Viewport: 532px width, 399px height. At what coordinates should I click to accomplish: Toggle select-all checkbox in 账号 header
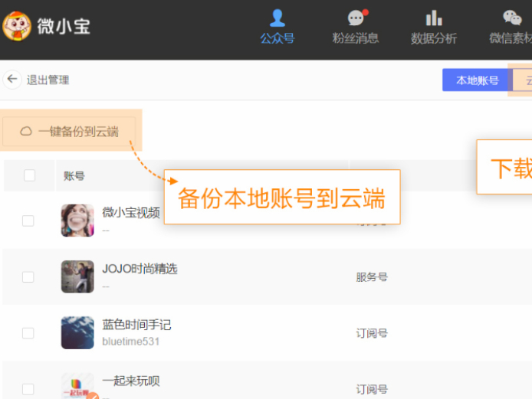tap(30, 175)
